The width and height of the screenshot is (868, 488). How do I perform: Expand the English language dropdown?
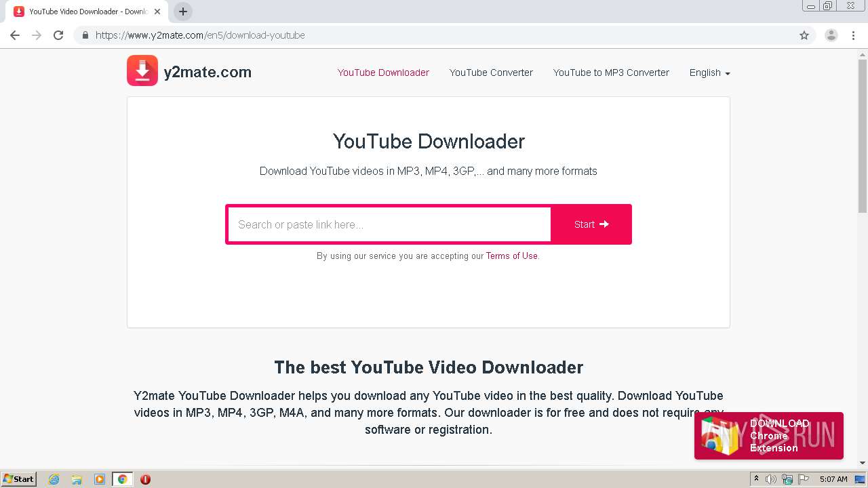pyautogui.click(x=709, y=73)
